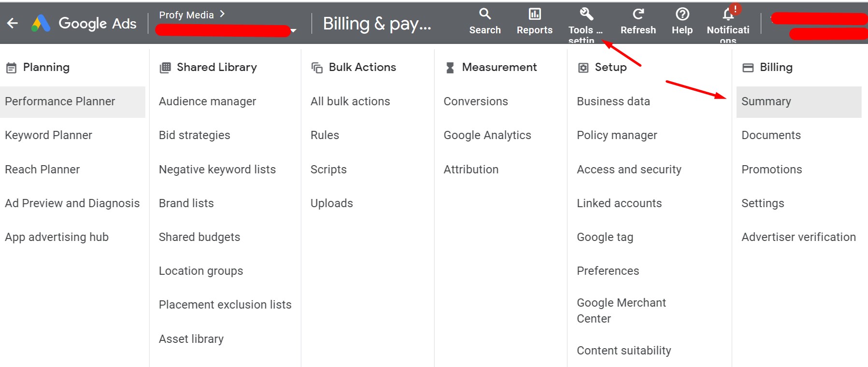
Task: Go to Google Merchant Center
Action: (x=621, y=311)
